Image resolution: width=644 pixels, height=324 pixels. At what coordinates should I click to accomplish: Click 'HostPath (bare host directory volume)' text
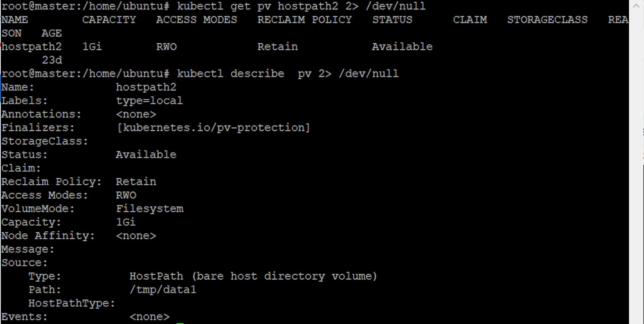(x=253, y=276)
